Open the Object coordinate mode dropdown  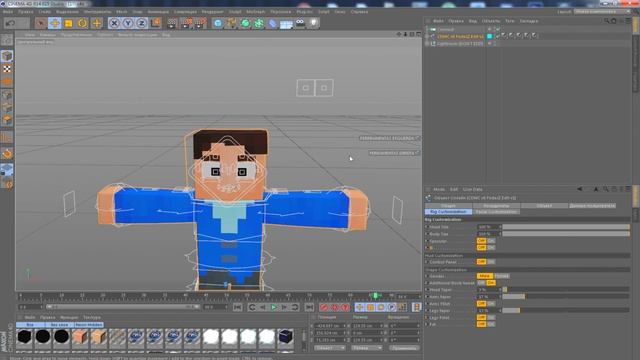click(330, 348)
